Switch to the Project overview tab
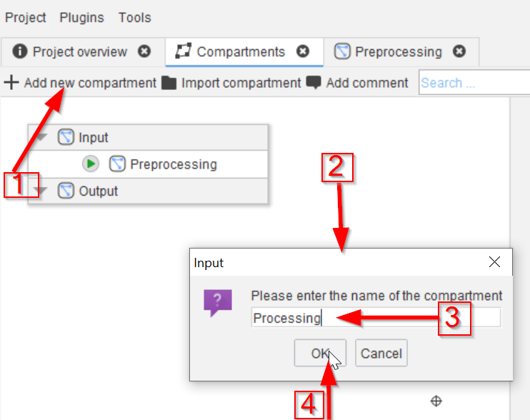Image resolution: width=530 pixels, height=420 pixels. [x=79, y=51]
